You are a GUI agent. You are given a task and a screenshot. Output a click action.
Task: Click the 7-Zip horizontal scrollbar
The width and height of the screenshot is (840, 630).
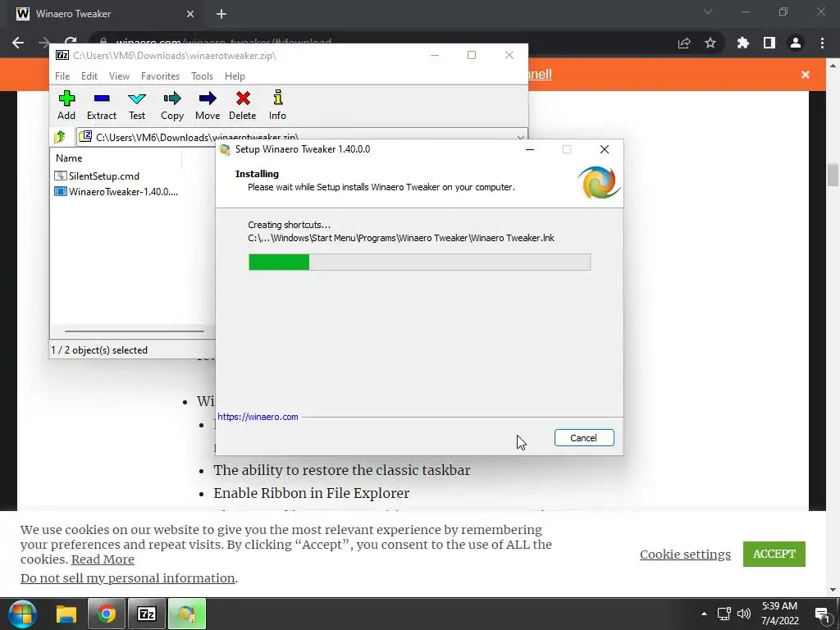point(134,331)
